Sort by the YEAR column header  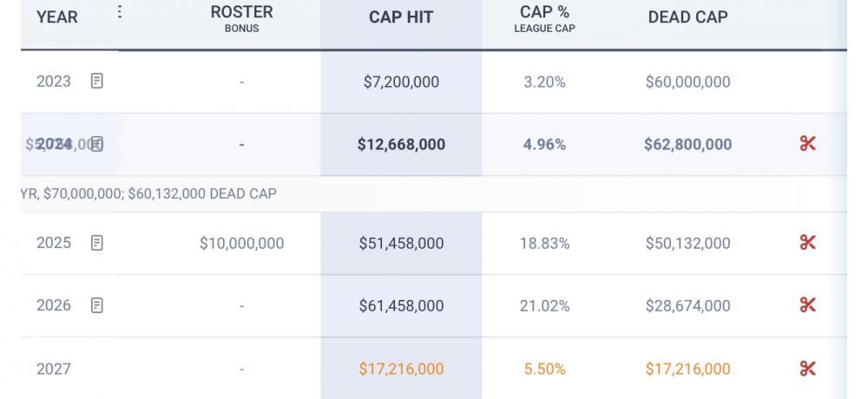click(57, 16)
